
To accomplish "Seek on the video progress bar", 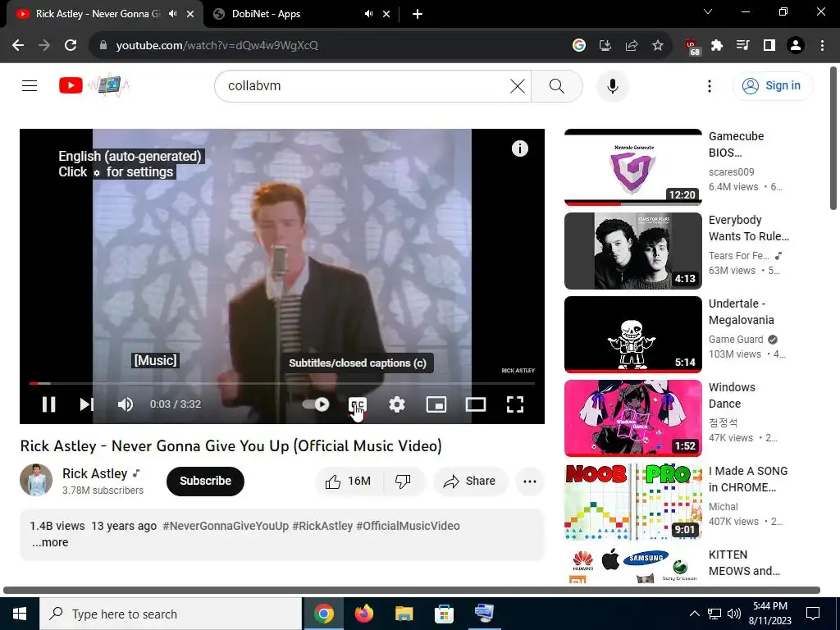I will click(x=282, y=384).
